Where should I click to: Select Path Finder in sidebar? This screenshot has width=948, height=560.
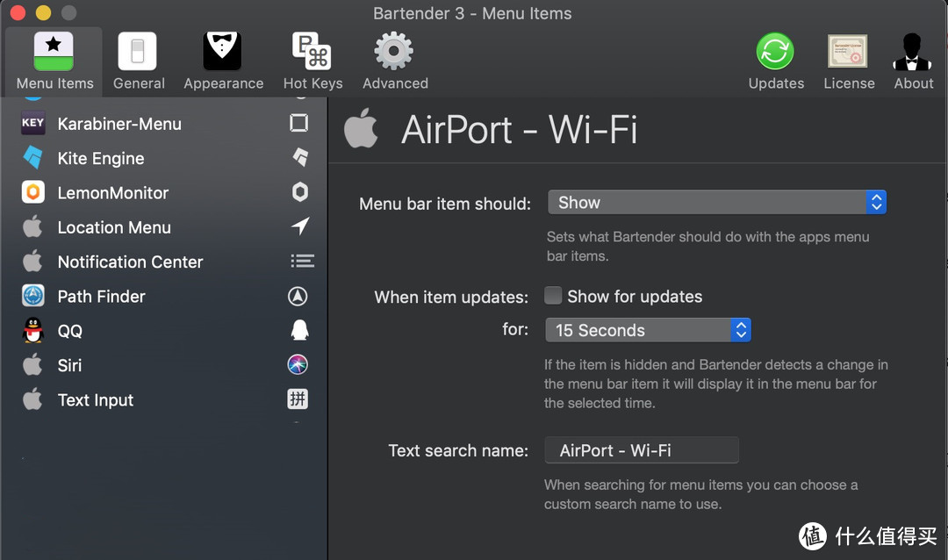(164, 296)
